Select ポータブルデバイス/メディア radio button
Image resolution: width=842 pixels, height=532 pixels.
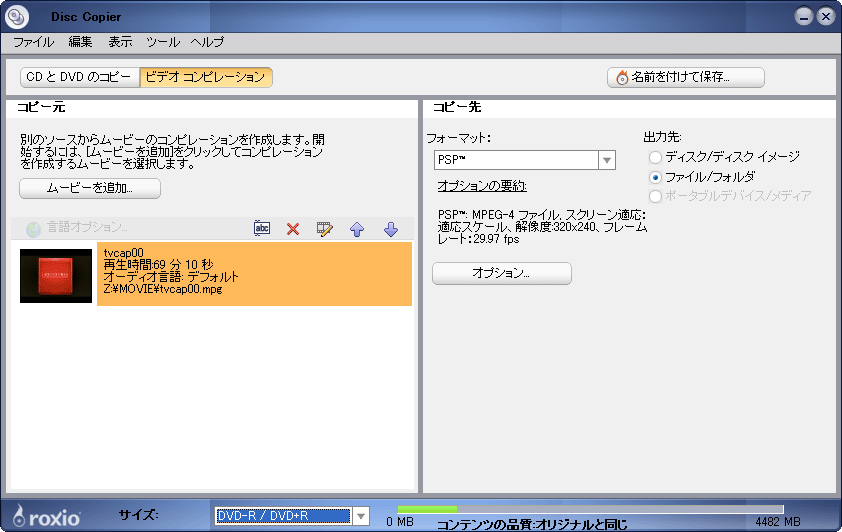coord(655,196)
